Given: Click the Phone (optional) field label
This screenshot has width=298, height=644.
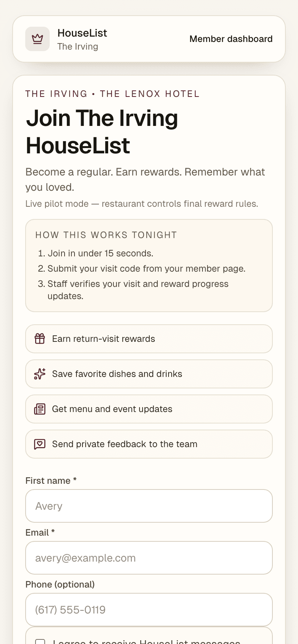Looking at the screenshot, I should pos(60,584).
